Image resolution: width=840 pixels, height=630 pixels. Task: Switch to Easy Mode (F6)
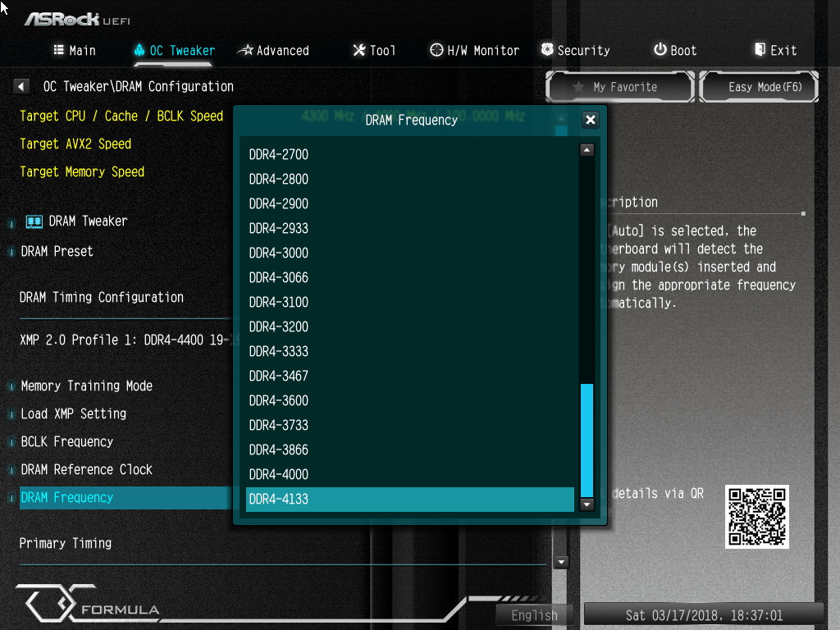click(x=759, y=87)
